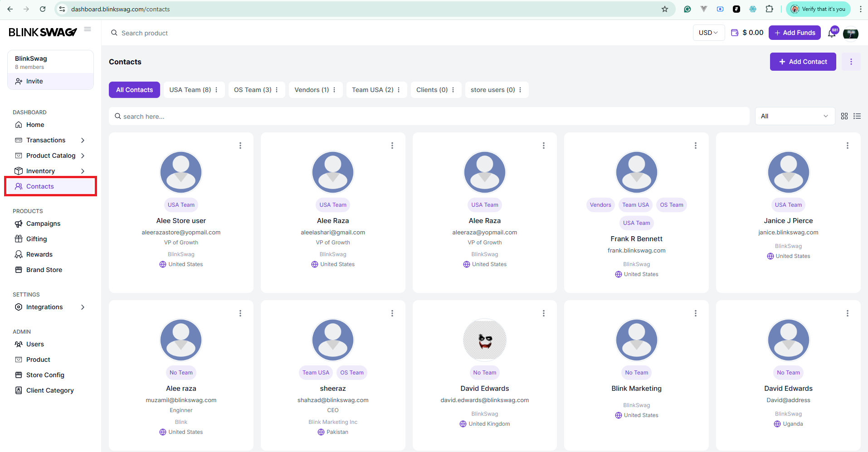Image resolution: width=868 pixels, height=452 pixels.
Task: Open Clients (0) tab kebab menu
Action: 453,90
